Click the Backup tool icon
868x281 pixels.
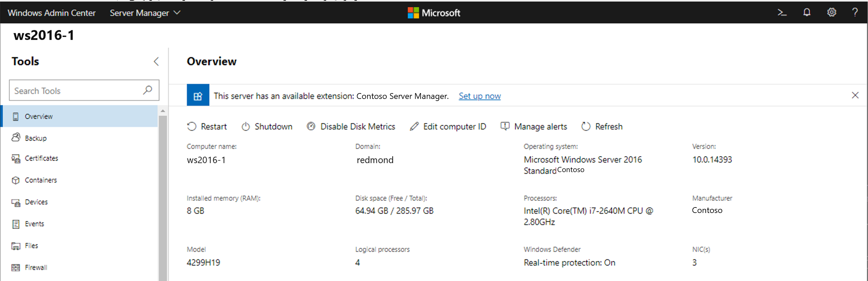click(16, 138)
